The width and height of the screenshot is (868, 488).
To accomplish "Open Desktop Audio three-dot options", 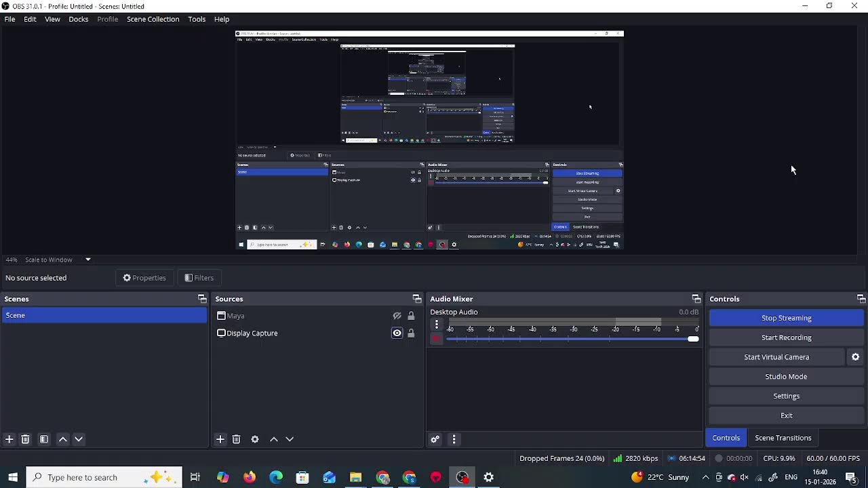I will 437,325.
